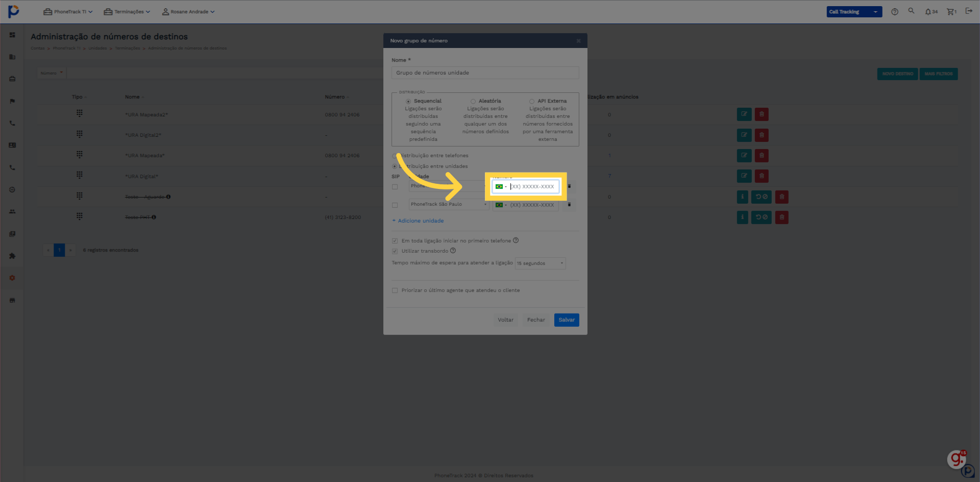Delete the *URA Digital* row
Image resolution: width=980 pixels, height=482 pixels.
(x=762, y=176)
